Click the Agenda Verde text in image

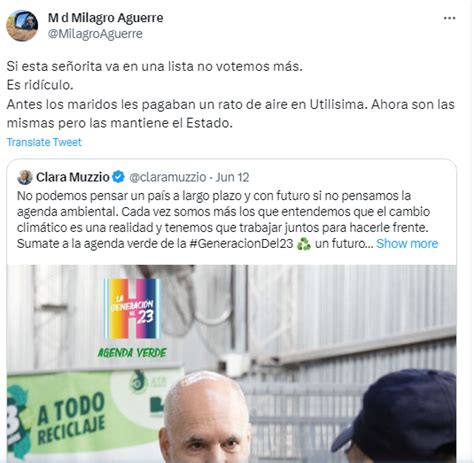pyautogui.click(x=132, y=353)
